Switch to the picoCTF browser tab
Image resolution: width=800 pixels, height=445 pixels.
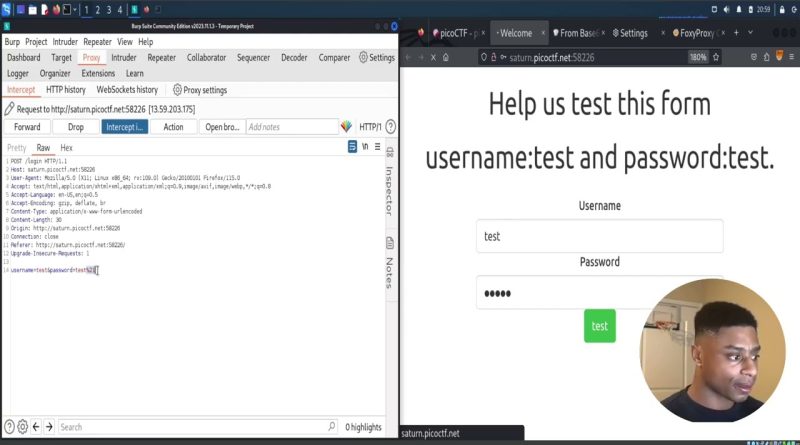(x=457, y=33)
